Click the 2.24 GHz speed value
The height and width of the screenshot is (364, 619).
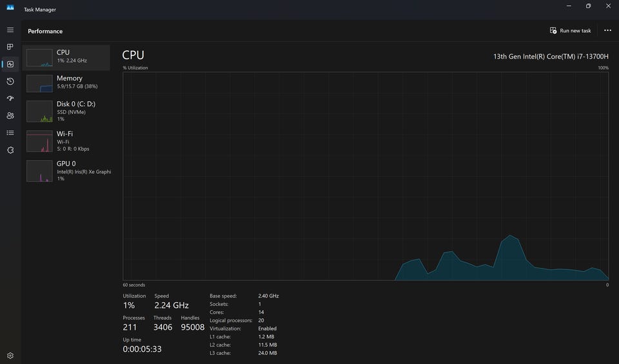point(172,305)
